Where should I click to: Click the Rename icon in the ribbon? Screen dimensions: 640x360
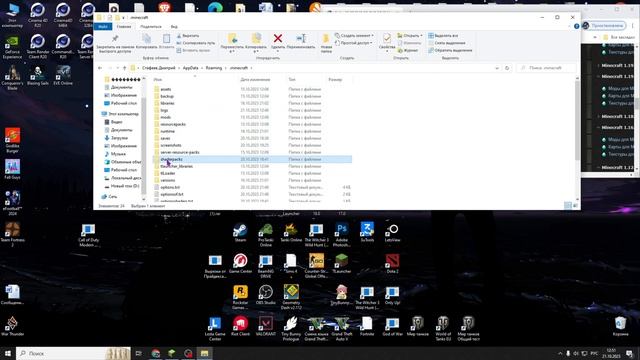coord(301,38)
